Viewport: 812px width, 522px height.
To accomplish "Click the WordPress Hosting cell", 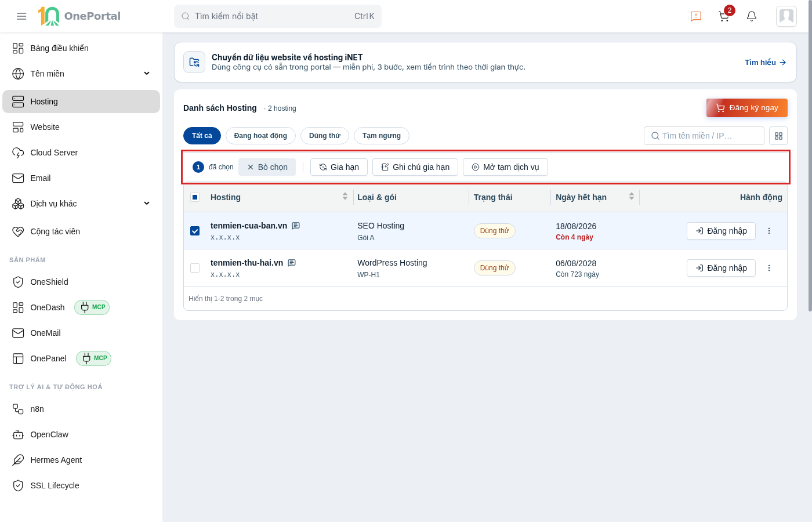I will tap(392, 263).
